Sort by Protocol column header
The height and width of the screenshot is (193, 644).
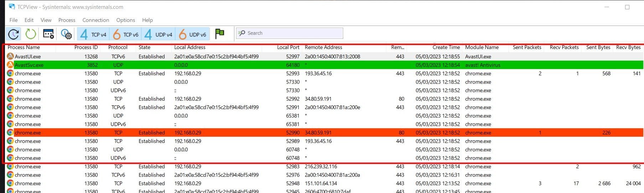pyautogui.click(x=118, y=47)
